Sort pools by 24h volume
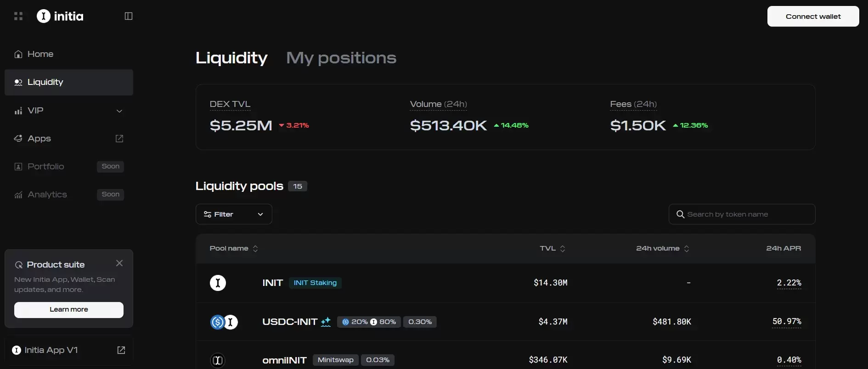Viewport: 868px width, 369px height. 662,248
